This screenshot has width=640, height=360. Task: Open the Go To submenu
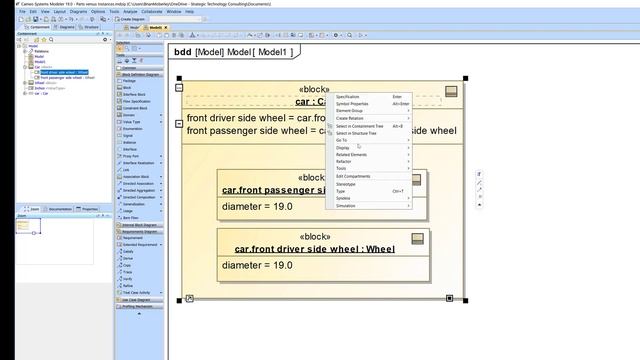point(369,140)
